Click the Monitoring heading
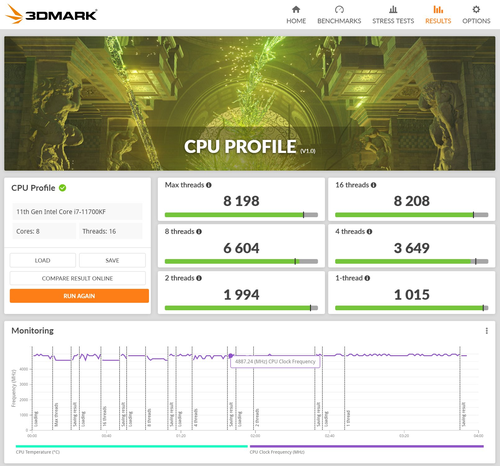This screenshot has width=500, height=466. pos(33,331)
